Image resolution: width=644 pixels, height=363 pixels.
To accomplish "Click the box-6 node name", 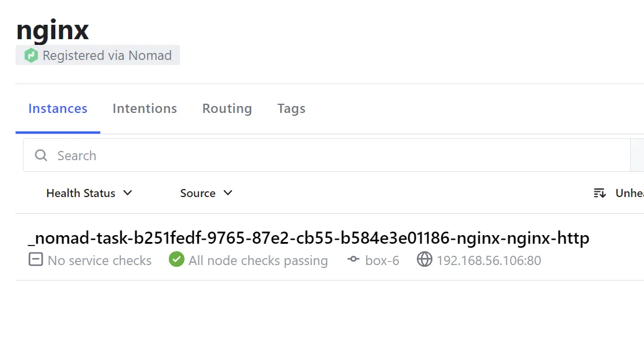I will click(x=382, y=260).
